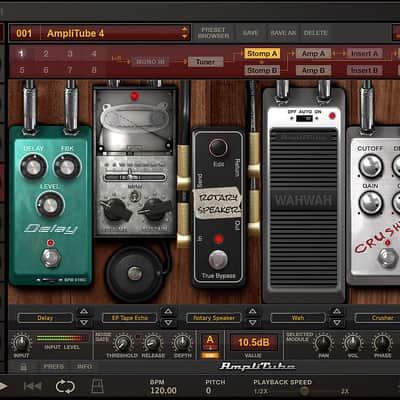Click the Mono In routing block
The width and height of the screenshot is (400, 400).
click(150, 61)
